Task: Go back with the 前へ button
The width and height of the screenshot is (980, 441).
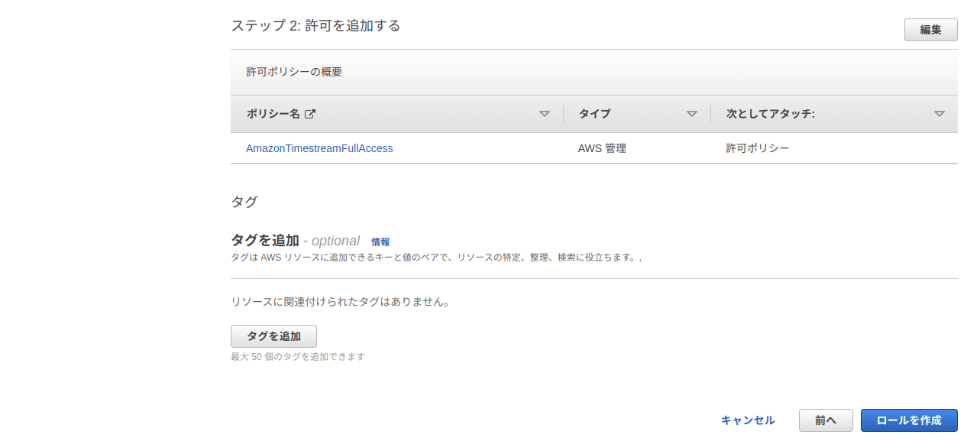Action: [826, 420]
